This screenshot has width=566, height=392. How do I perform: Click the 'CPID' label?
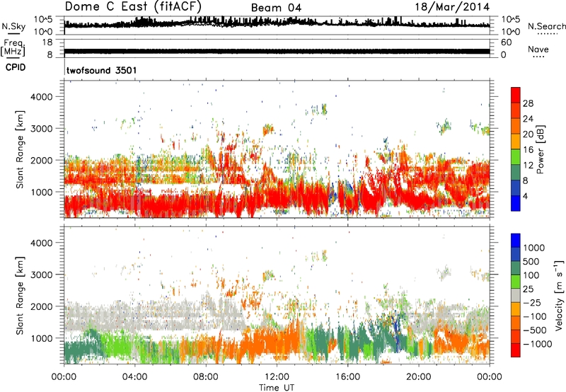pyautogui.click(x=16, y=67)
